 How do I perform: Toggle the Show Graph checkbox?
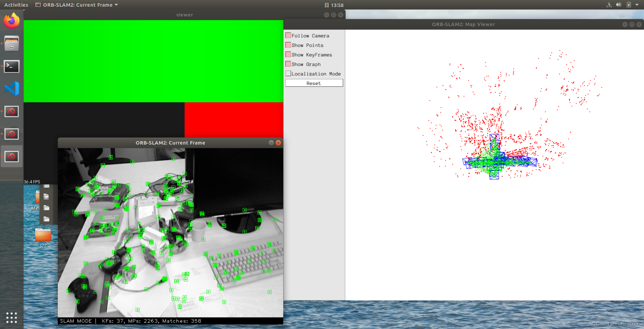pyautogui.click(x=288, y=64)
